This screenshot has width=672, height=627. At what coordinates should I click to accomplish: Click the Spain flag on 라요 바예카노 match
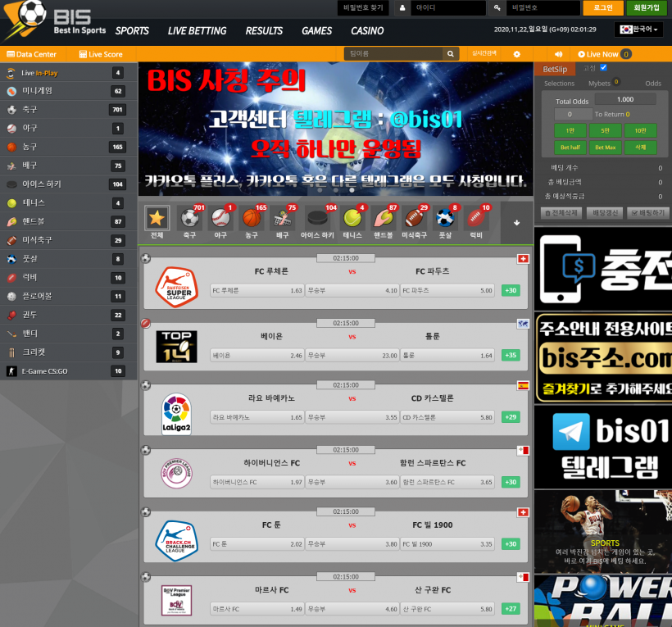[x=523, y=386]
